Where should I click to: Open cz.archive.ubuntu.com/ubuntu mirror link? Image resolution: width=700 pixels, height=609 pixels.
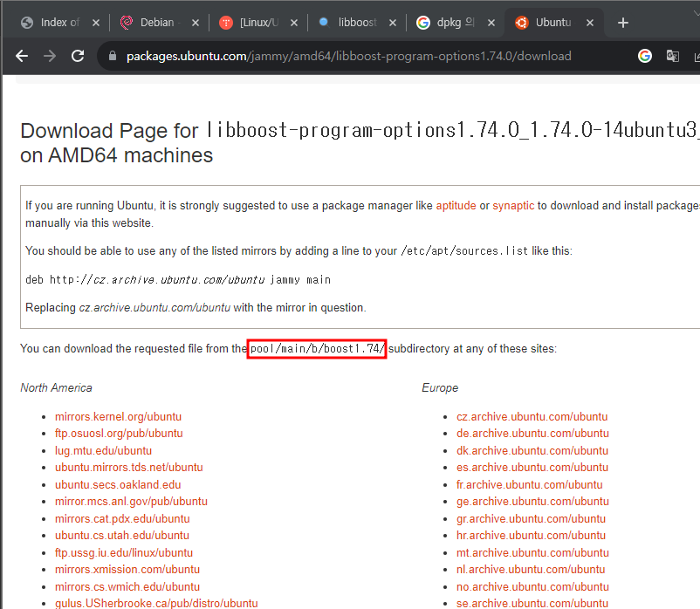coord(532,416)
